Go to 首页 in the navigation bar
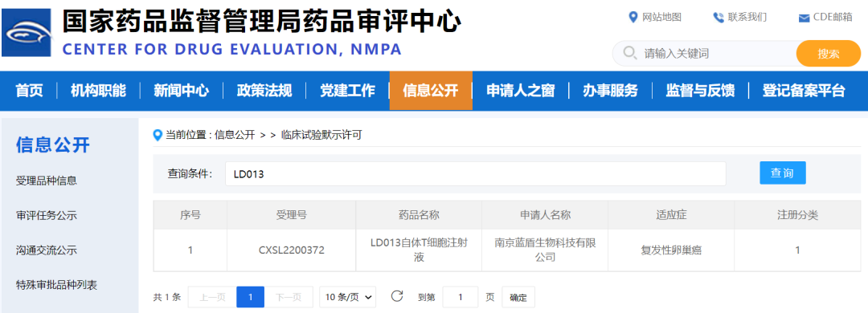Screen dimensions: 868x313 pyautogui.click(x=30, y=91)
